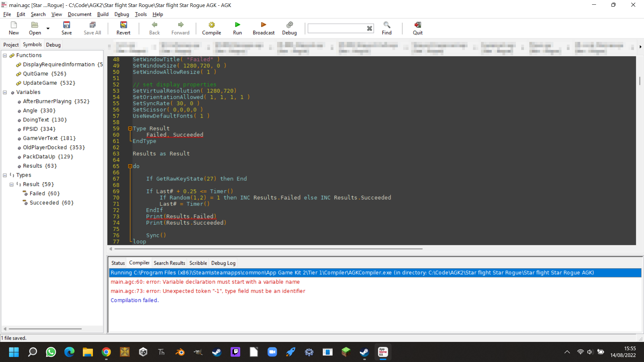Collapse the Types tree node

point(5,175)
